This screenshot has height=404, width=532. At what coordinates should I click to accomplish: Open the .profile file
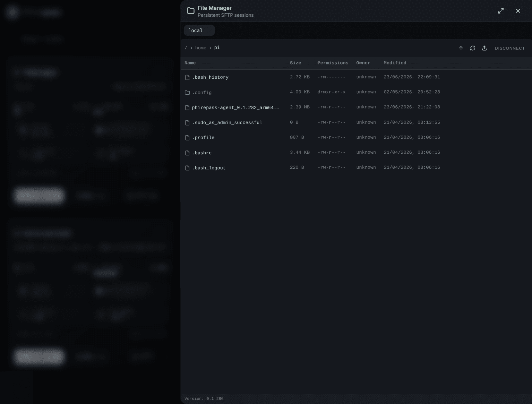(x=203, y=138)
